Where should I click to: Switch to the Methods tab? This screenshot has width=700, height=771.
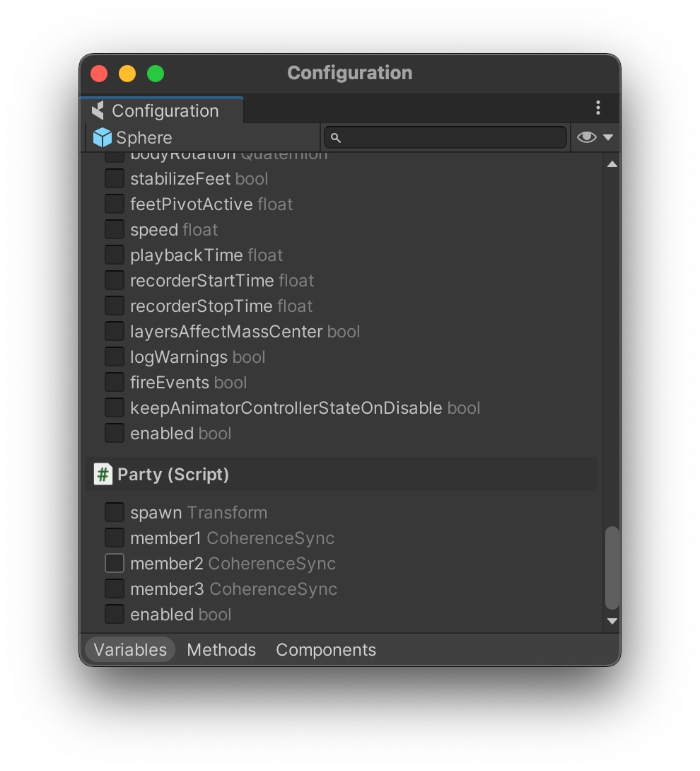[221, 649]
